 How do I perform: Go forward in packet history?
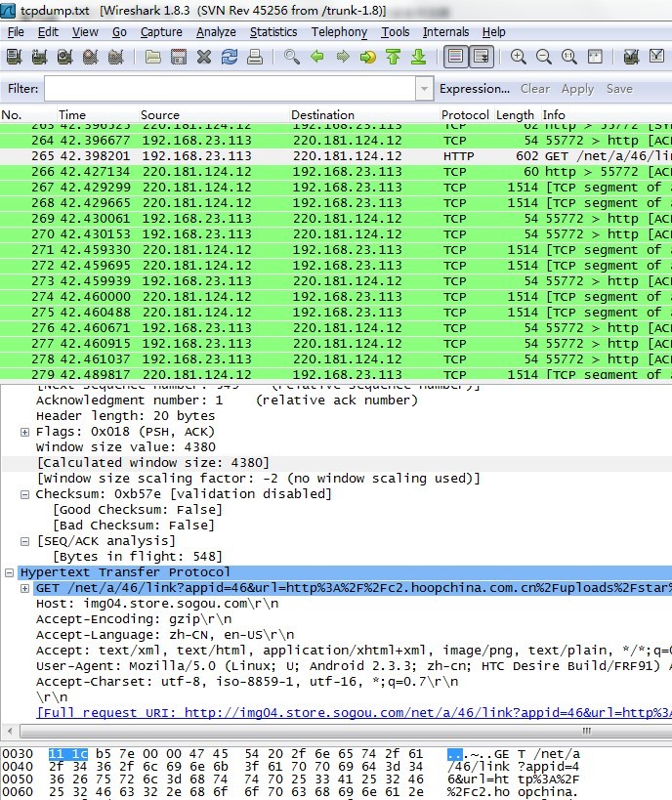point(343,57)
